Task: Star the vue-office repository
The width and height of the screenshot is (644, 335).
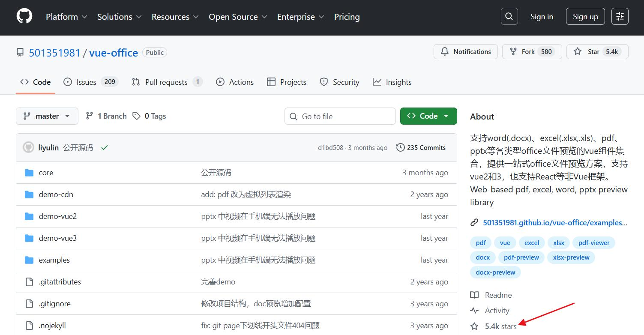Action: [597, 52]
